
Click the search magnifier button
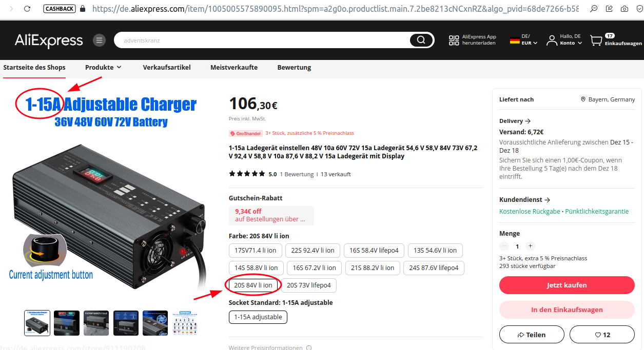(x=421, y=40)
